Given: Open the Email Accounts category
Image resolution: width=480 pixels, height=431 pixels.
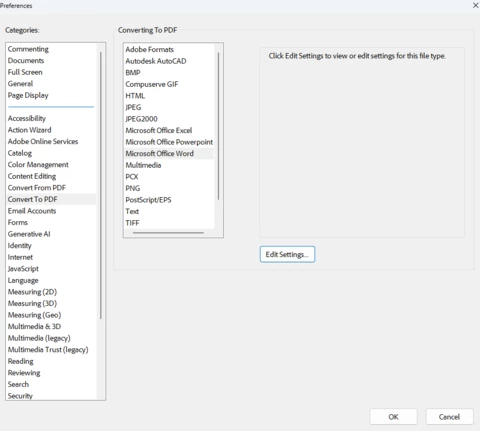Looking at the screenshot, I should (x=32, y=211).
